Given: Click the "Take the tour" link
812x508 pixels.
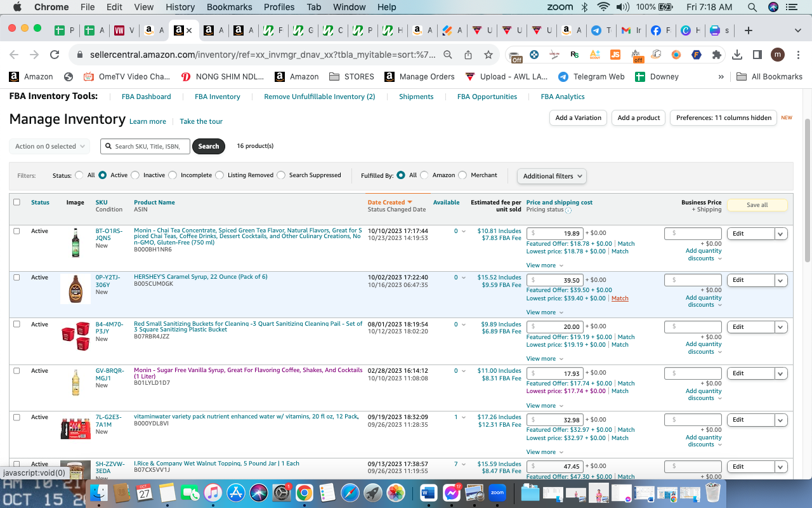Looking at the screenshot, I should coord(201,121).
